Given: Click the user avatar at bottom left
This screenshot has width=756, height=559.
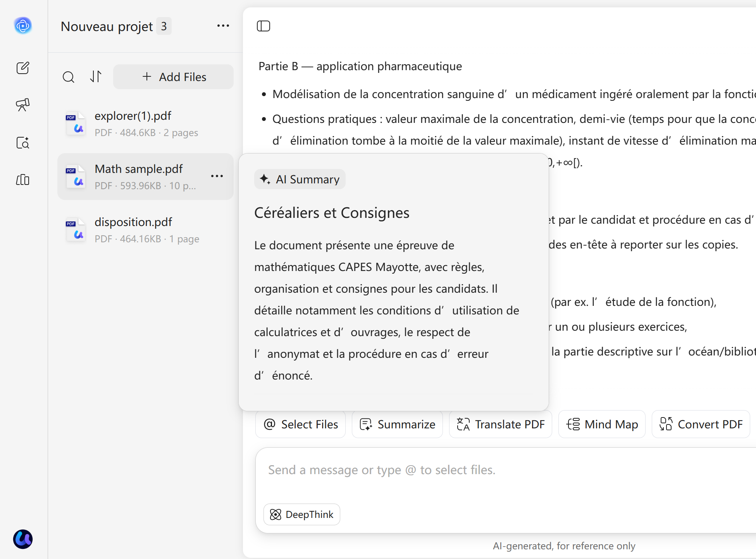Looking at the screenshot, I should [23, 539].
